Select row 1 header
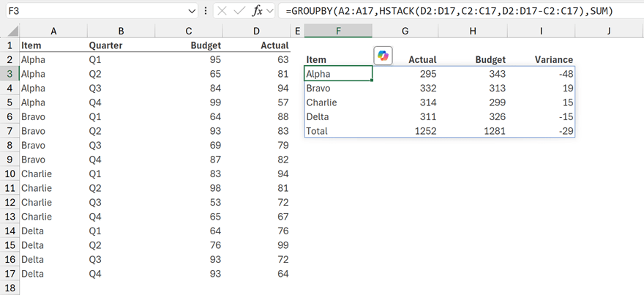The height and width of the screenshot is (295, 644). coord(10,45)
